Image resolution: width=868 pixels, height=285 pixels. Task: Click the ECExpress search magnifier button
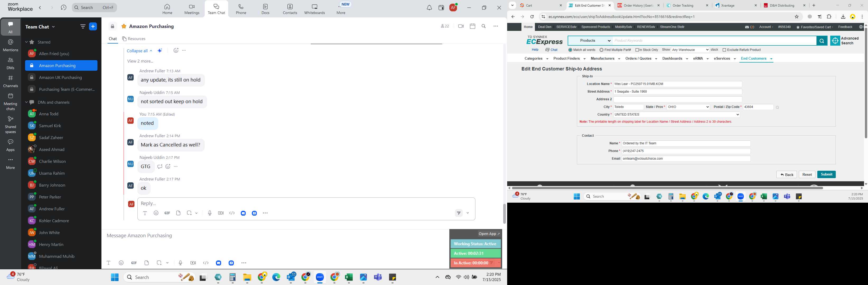[822, 41]
